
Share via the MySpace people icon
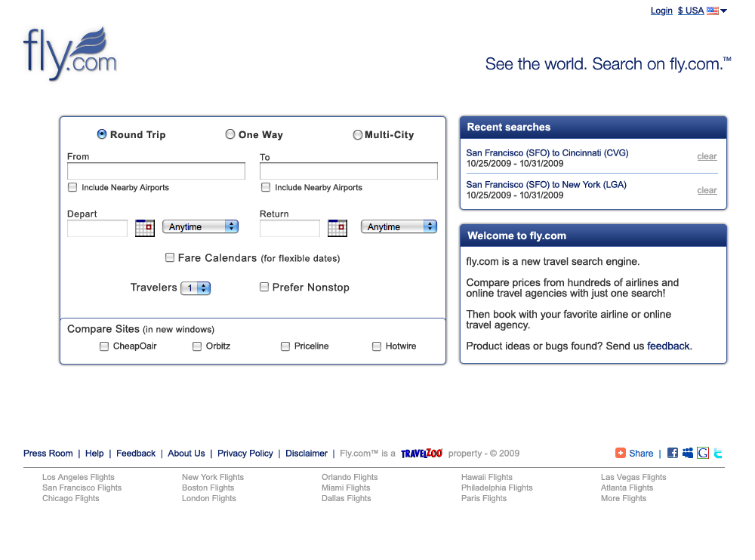(x=688, y=453)
